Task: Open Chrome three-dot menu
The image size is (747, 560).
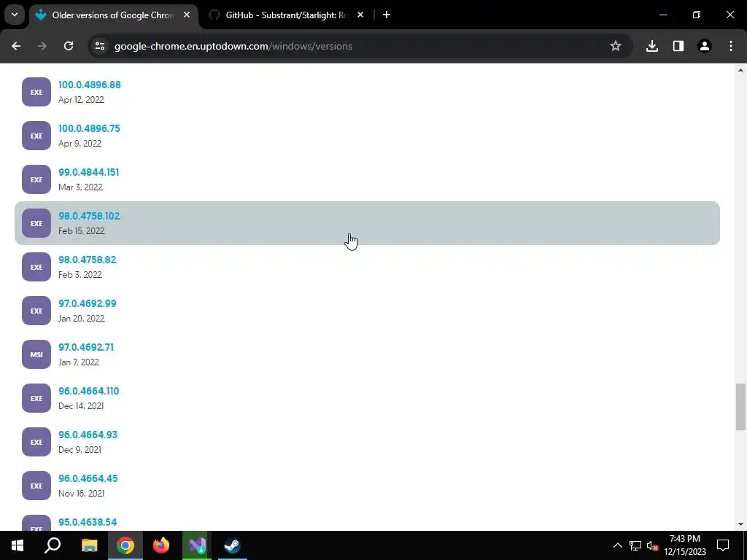Action: [x=731, y=46]
